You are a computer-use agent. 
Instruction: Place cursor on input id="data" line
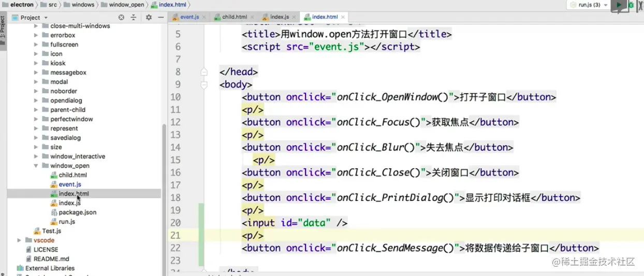(x=295, y=223)
